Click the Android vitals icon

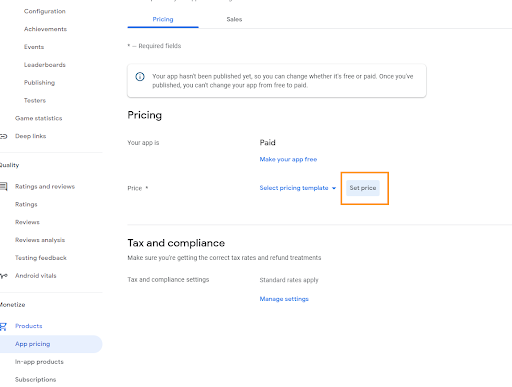click(x=4, y=276)
